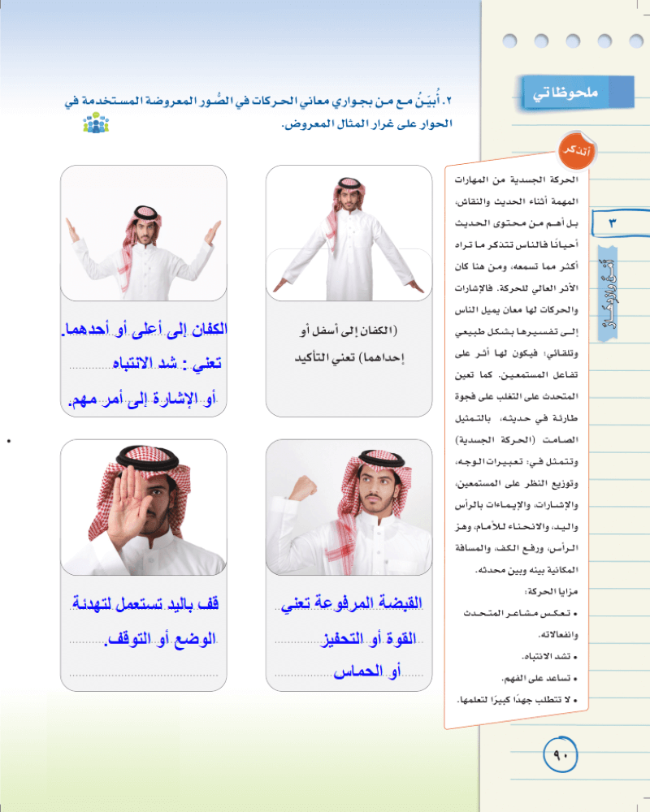
Task: Select the photo of man with palms down
Action: 349,233
